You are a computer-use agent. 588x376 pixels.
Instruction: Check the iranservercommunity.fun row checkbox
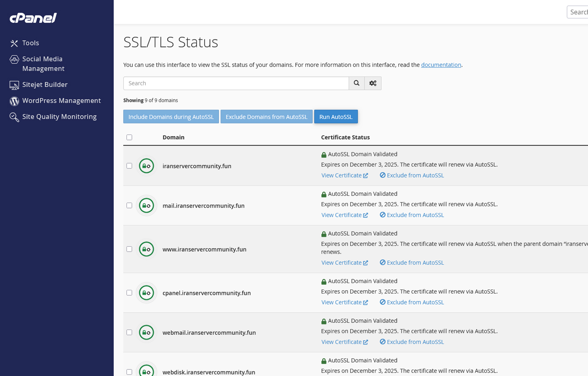(129, 166)
